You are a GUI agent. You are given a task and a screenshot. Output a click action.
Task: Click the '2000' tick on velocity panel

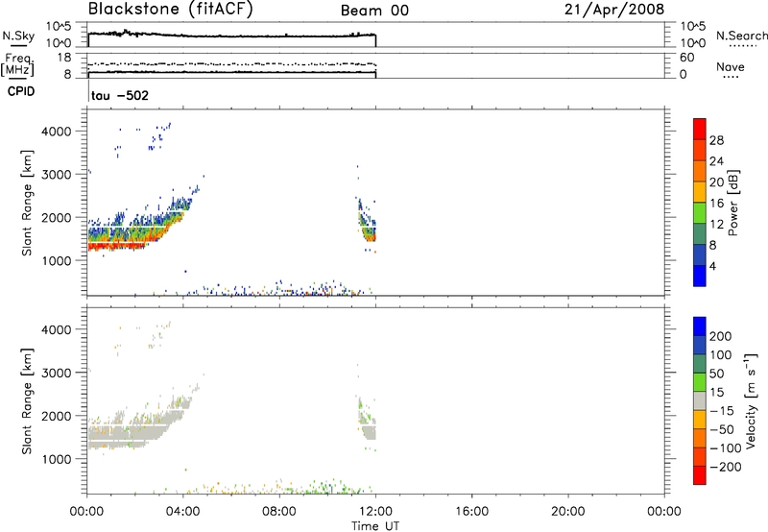coord(57,416)
